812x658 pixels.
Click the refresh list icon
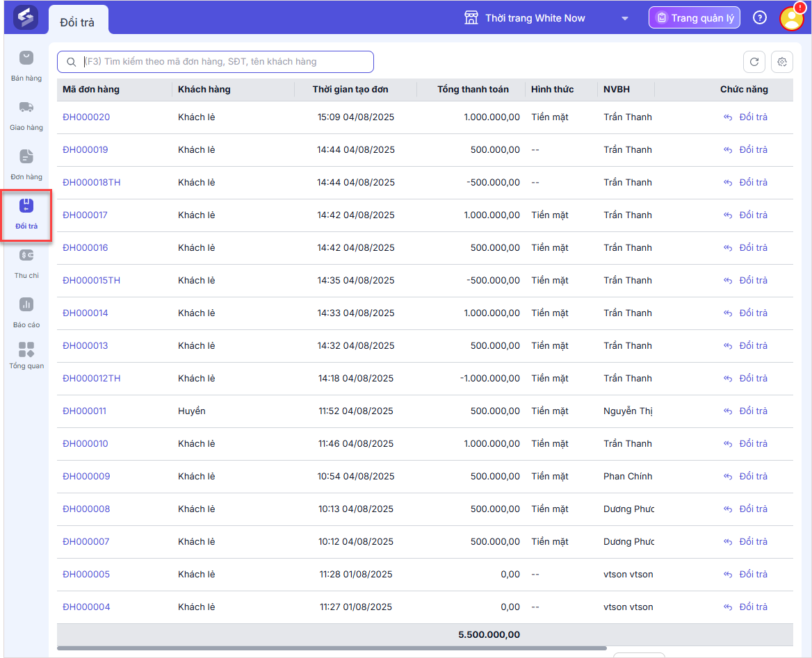pyautogui.click(x=754, y=62)
